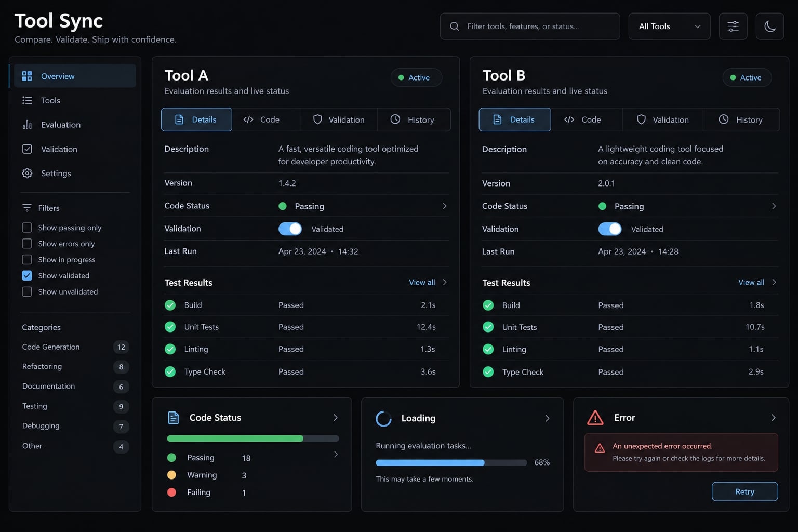Enable Show unvalidated checkbox
Screen dimensions: 798x532
[x=27, y=292]
